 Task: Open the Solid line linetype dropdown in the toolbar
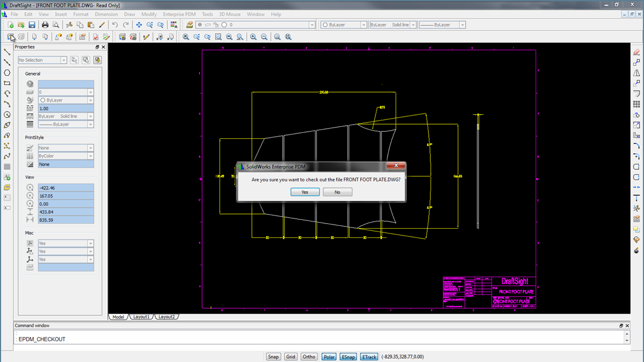413,25
